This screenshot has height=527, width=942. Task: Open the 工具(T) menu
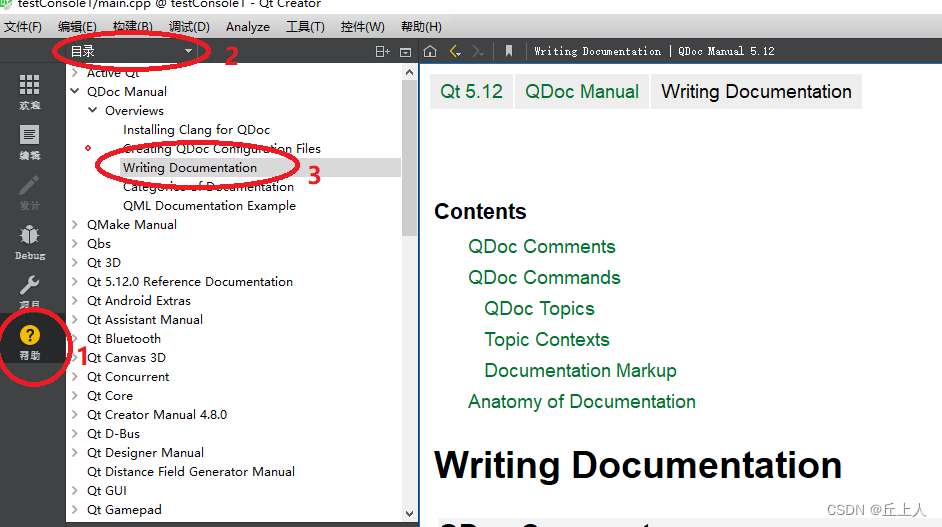(x=305, y=26)
